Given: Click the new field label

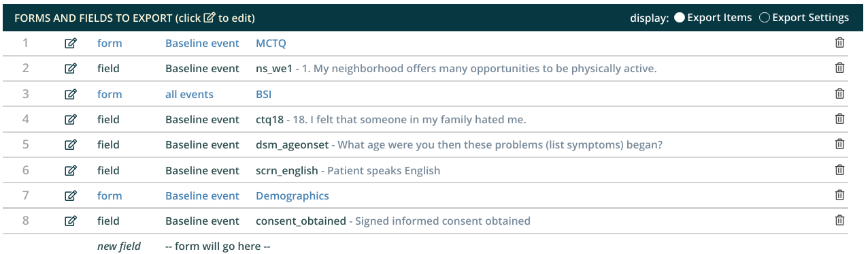Looking at the screenshot, I should (119, 246).
